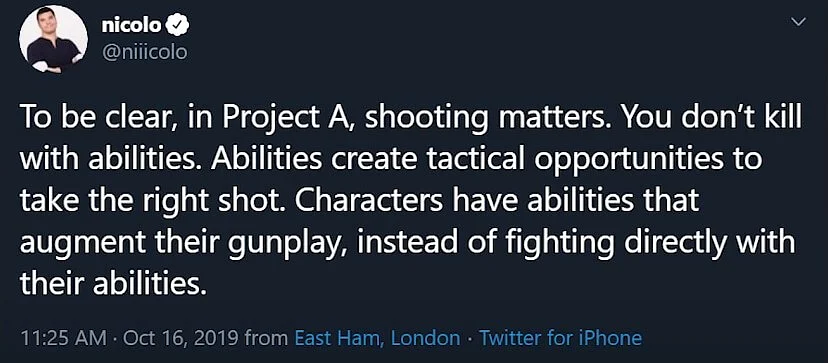Expand the tweet options chevron menu

click(x=799, y=22)
